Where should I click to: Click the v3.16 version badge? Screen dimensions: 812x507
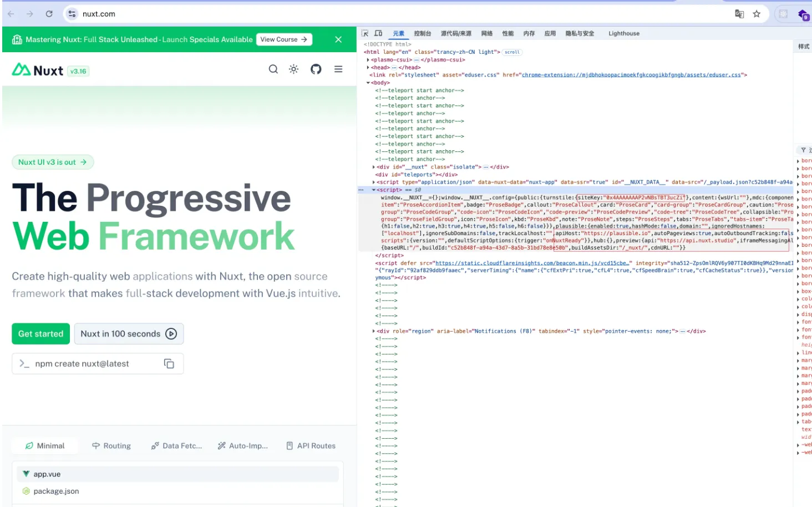point(78,71)
